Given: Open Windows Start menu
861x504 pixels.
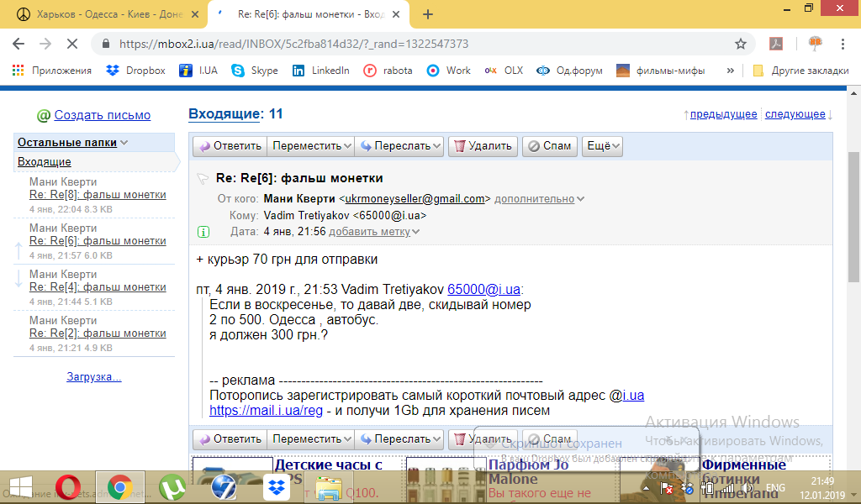Looking at the screenshot, I should (x=21, y=487).
